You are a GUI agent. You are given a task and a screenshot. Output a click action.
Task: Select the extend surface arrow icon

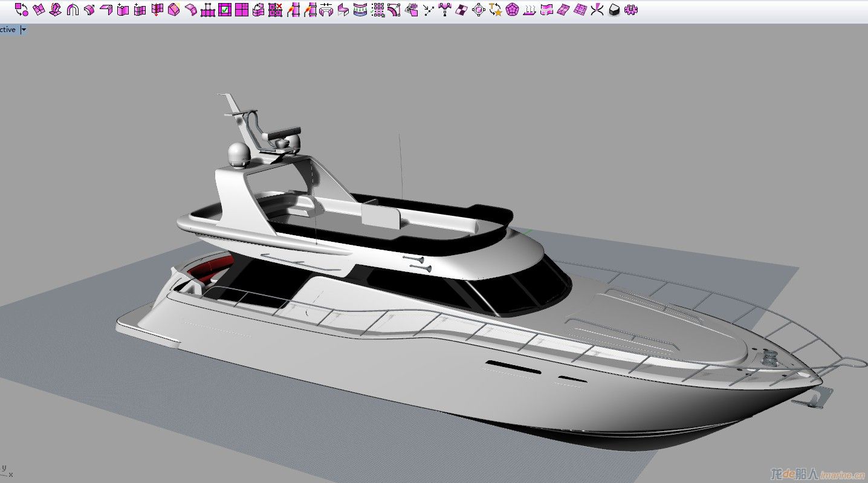pyautogui.click(x=89, y=10)
